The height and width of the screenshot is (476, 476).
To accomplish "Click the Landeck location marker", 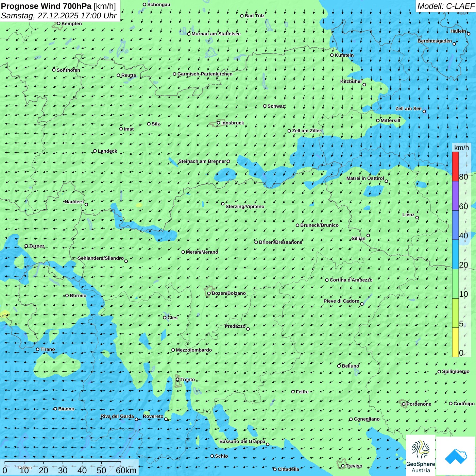I will click(x=95, y=151).
